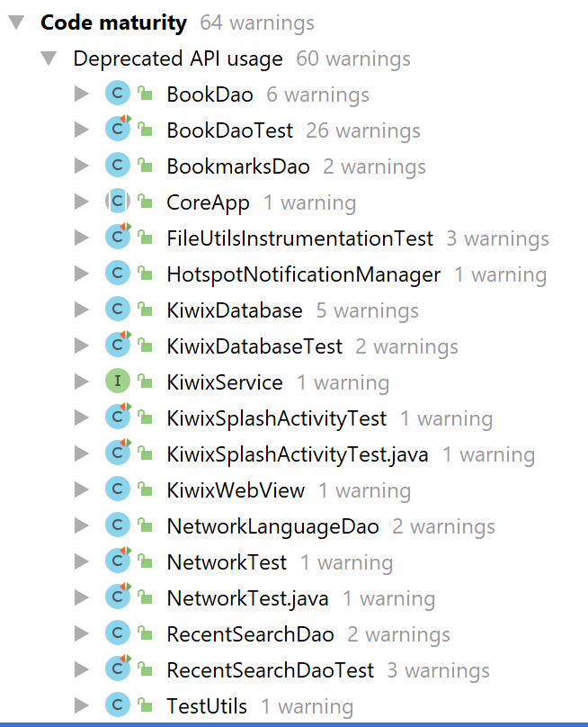Viewport: 588px width, 727px height.
Task: Expand the NetworkLanguageDao row
Action: pos(82,525)
